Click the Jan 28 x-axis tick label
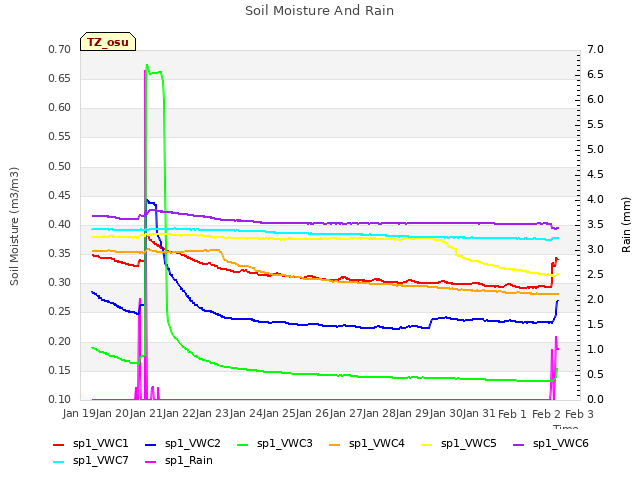Screen dimensions: 640x480 pyautogui.click(x=380, y=414)
